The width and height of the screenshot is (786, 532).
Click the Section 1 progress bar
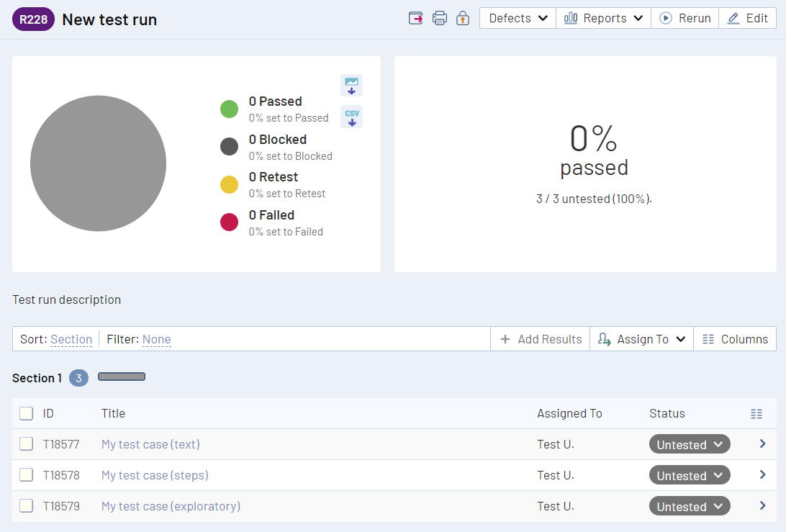point(122,377)
